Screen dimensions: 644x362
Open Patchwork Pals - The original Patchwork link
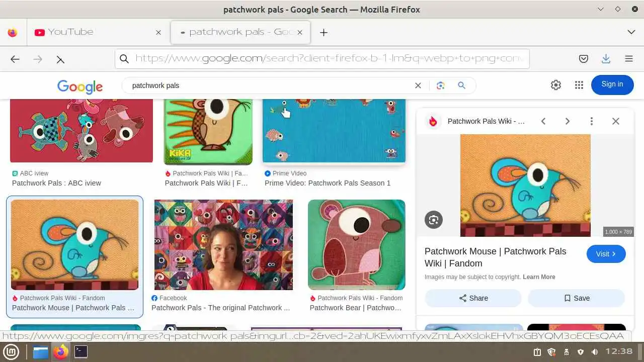pos(221,308)
